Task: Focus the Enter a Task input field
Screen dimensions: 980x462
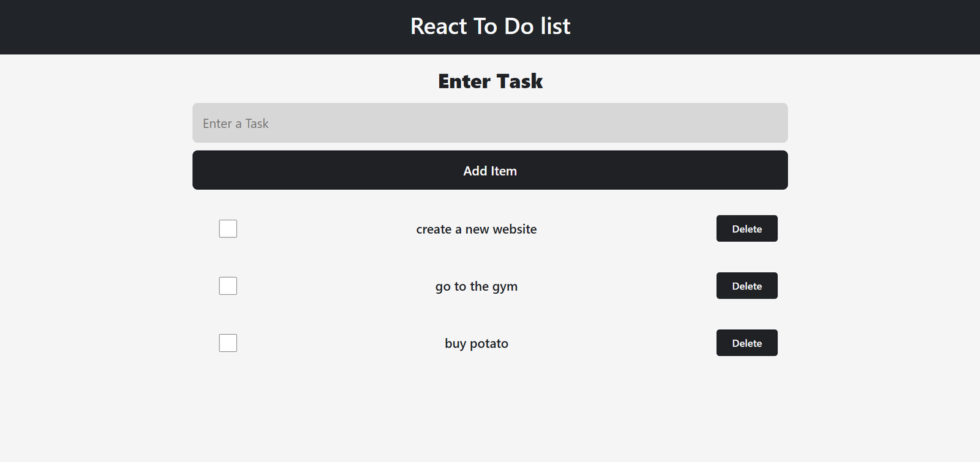Action: tap(490, 123)
